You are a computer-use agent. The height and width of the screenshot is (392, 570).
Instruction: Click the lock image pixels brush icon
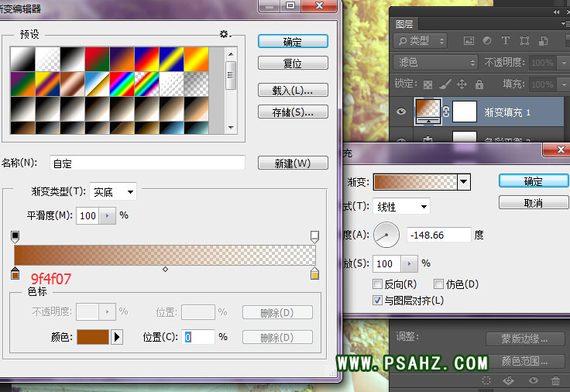(x=445, y=84)
